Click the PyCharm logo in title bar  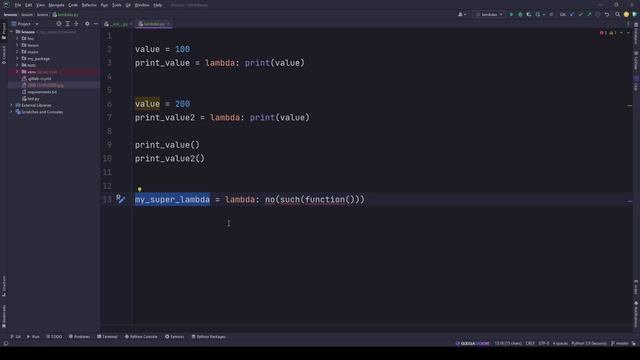pos(6,5)
